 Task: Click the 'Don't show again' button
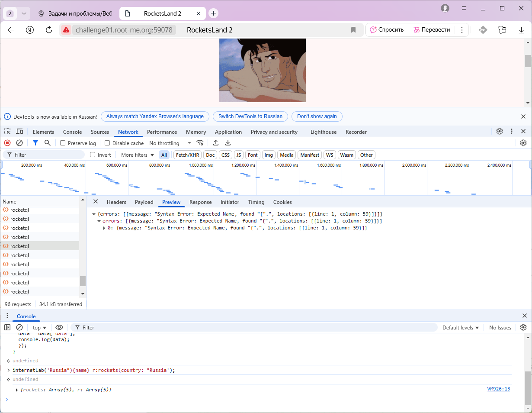pos(317,116)
